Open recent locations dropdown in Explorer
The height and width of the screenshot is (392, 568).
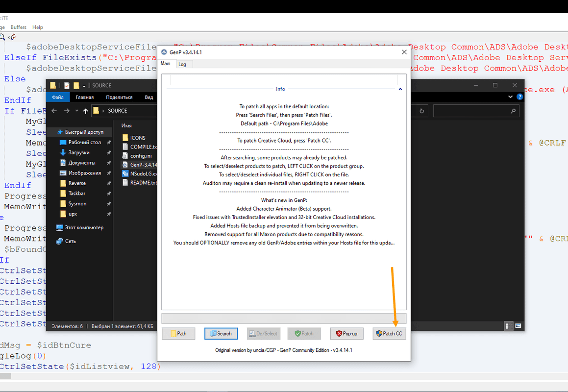tap(77, 111)
